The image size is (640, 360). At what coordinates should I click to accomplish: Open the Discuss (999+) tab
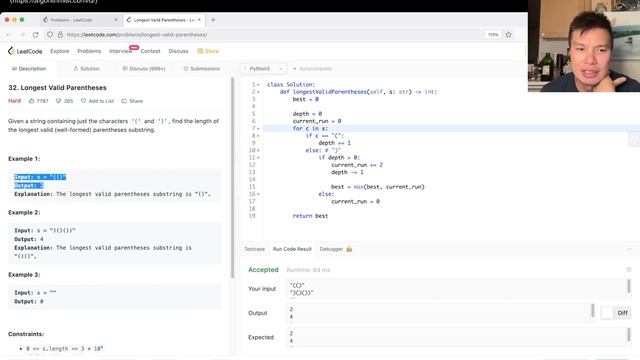[144, 69]
